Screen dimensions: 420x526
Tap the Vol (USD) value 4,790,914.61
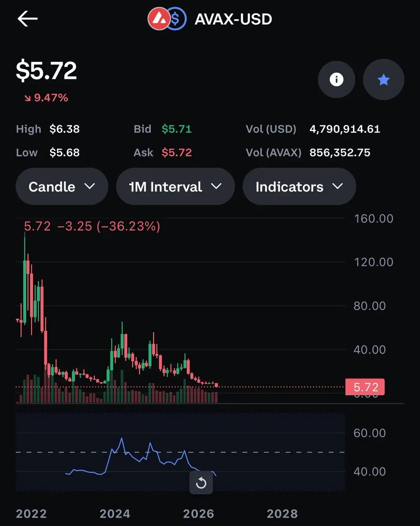345,129
